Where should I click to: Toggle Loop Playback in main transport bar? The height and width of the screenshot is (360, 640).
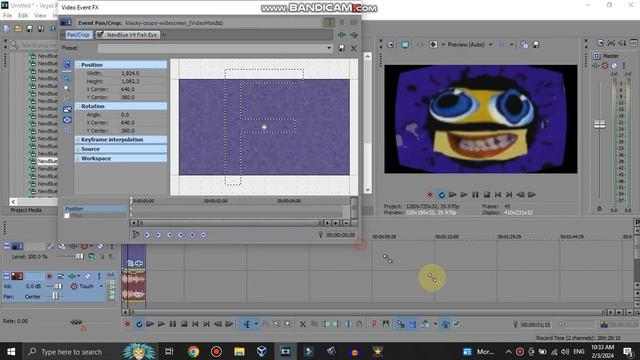(139, 324)
